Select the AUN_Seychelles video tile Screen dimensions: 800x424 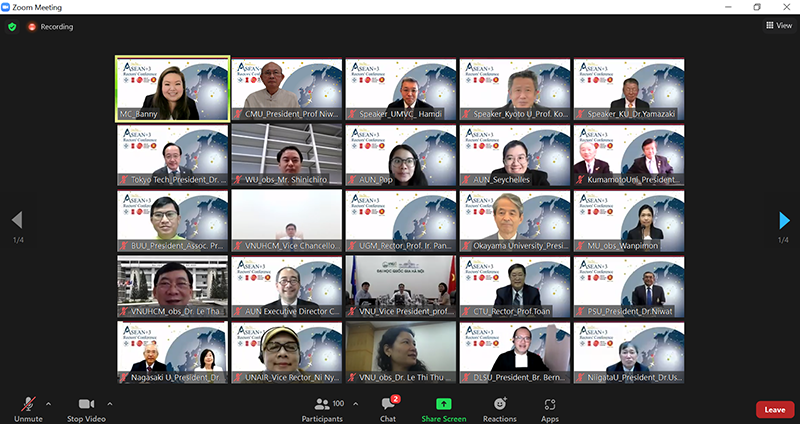tap(515, 156)
